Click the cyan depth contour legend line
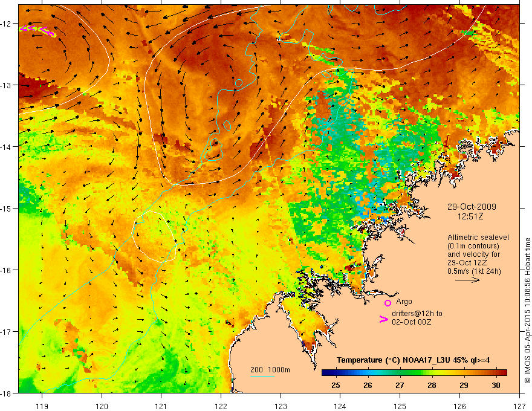The height and width of the screenshot is (411, 532). click(x=262, y=376)
